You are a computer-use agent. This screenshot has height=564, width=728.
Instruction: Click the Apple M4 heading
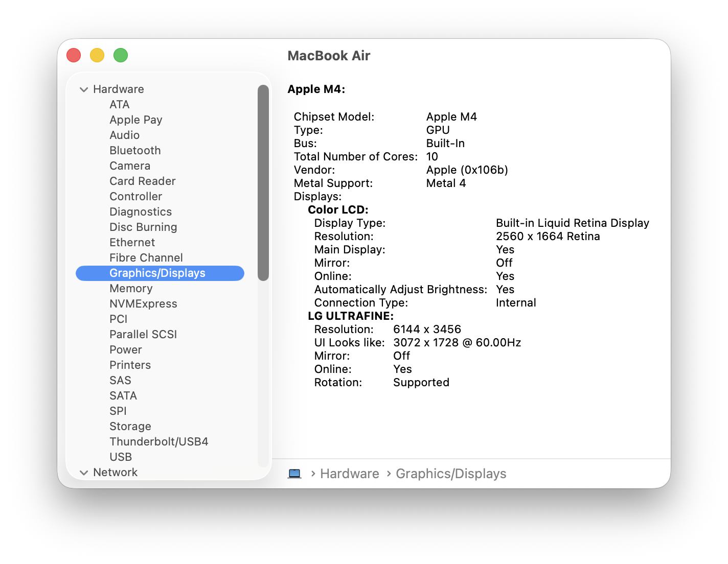point(316,89)
